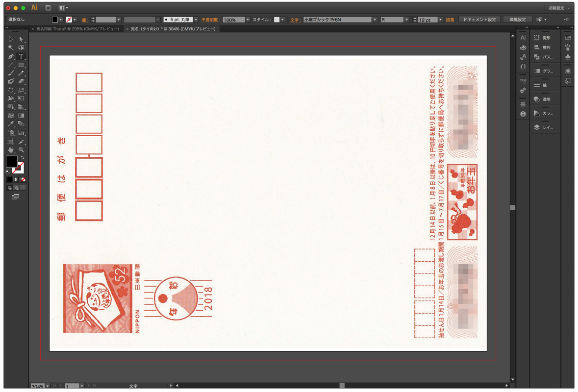Open 環境設定 (Preferences)
The height and width of the screenshot is (392, 578).
coord(518,20)
